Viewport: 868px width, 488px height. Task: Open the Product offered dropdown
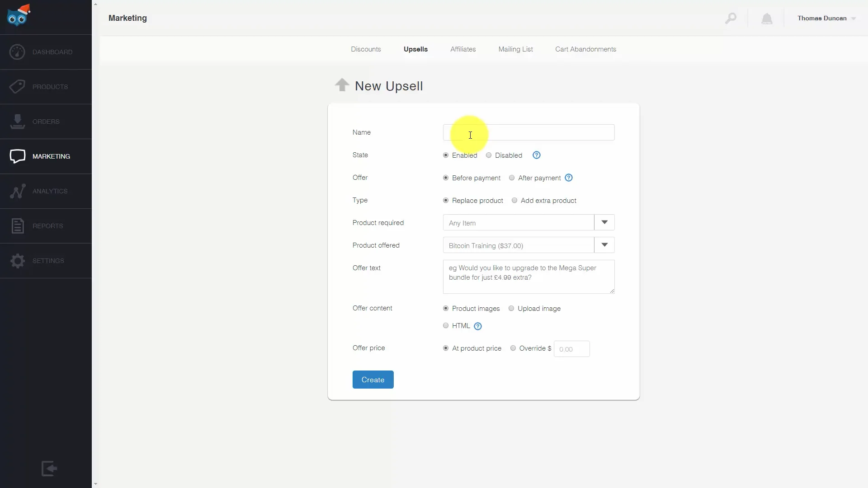point(604,245)
